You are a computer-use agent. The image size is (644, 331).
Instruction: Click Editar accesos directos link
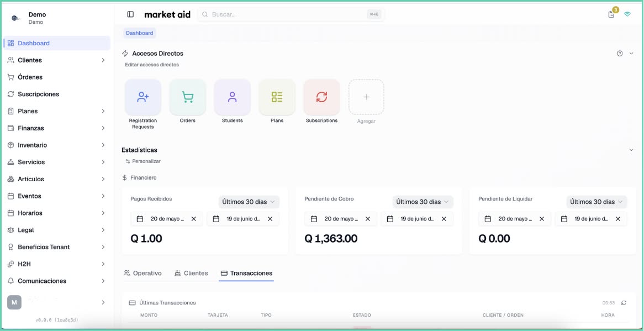152,65
